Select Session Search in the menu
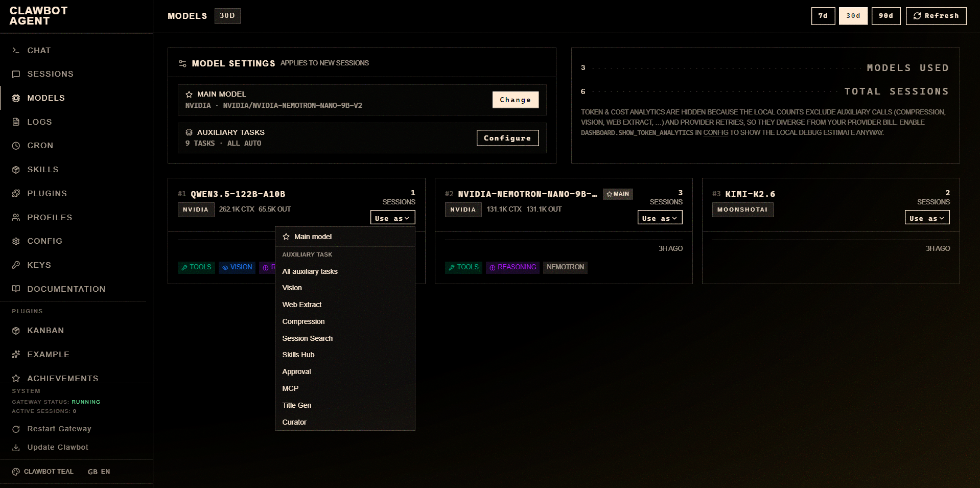This screenshot has height=488, width=980. pyautogui.click(x=345, y=338)
